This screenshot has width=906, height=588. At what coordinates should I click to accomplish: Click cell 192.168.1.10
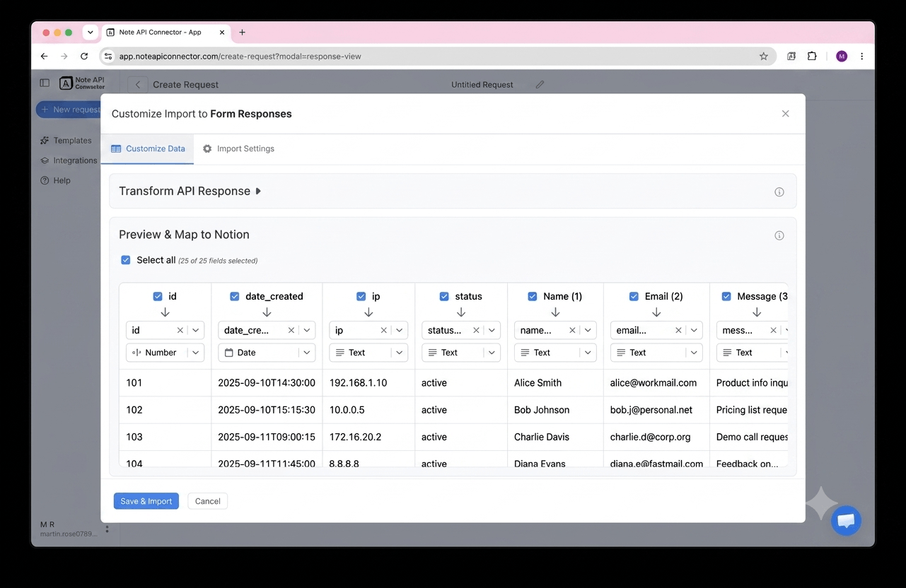358,383
